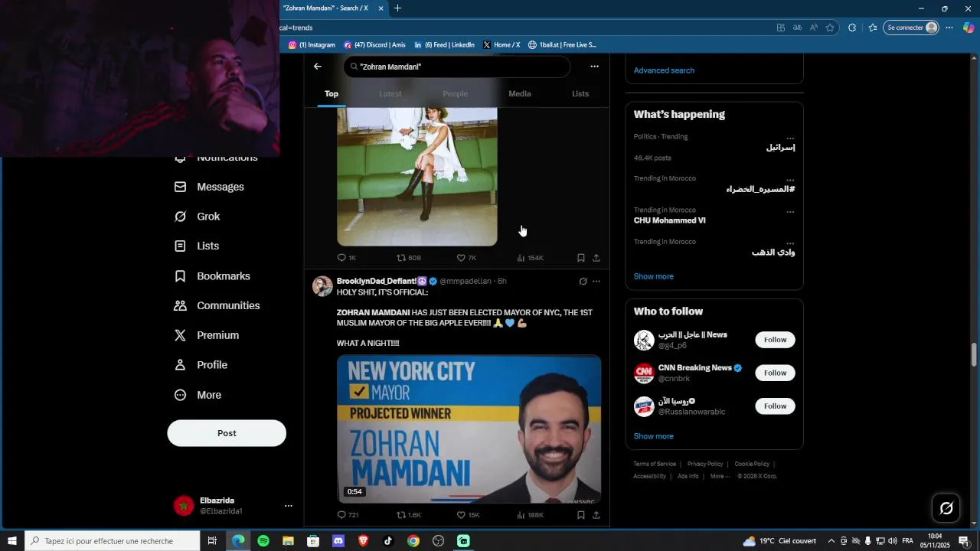Open search options three-dot menu beside search box

click(x=594, y=67)
